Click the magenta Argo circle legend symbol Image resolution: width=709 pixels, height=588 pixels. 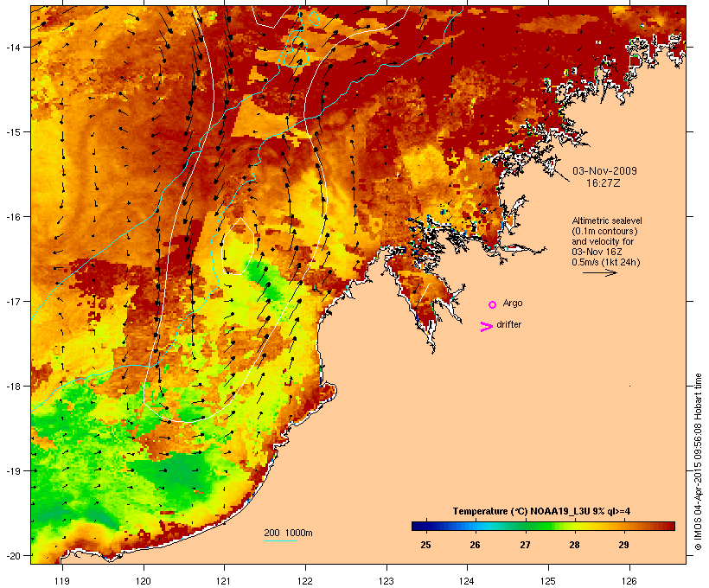click(x=493, y=304)
